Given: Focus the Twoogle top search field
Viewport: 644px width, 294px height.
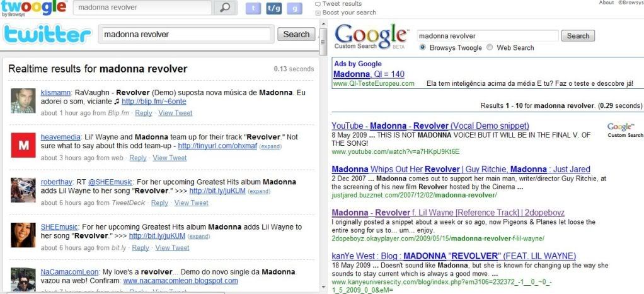Looking at the screenshot, I should pos(142,8).
